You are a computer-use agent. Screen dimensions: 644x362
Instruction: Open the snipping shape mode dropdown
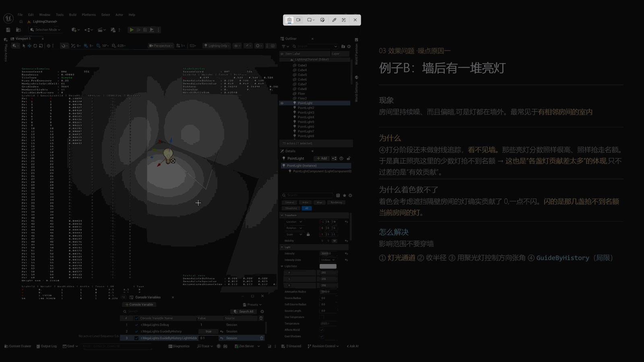[311, 20]
